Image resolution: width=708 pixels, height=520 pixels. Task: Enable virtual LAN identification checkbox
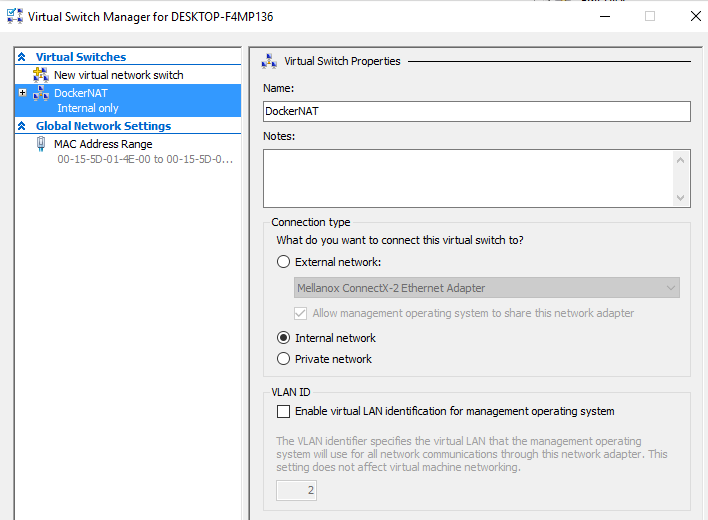click(284, 411)
